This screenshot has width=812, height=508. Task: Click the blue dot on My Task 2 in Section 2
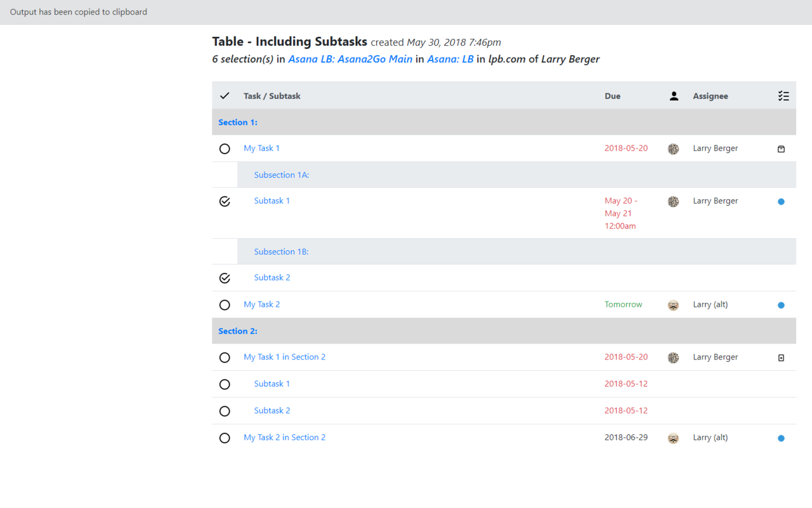pyautogui.click(x=781, y=438)
